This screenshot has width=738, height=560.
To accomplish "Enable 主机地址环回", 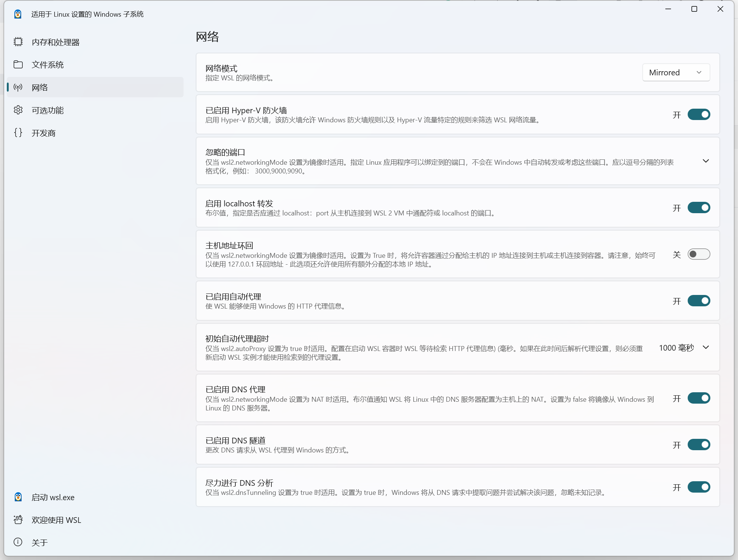I will coord(699,254).
